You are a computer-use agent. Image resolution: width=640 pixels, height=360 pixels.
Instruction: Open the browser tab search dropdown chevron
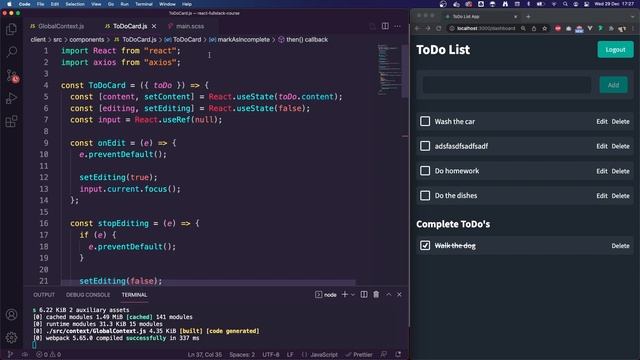633,16
